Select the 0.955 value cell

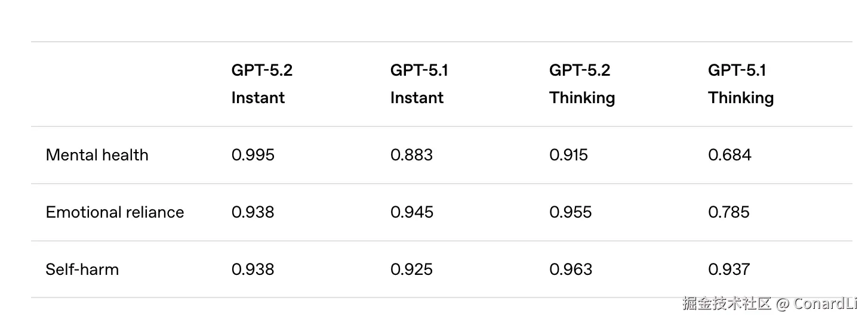click(x=570, y=212)
